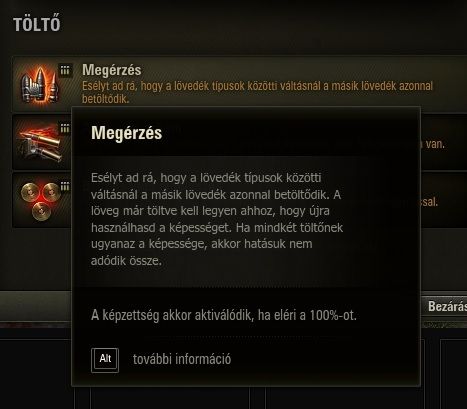467x409 pixels.
Task: Click the Alt key icon in tooltip
Action: [105, 360]
